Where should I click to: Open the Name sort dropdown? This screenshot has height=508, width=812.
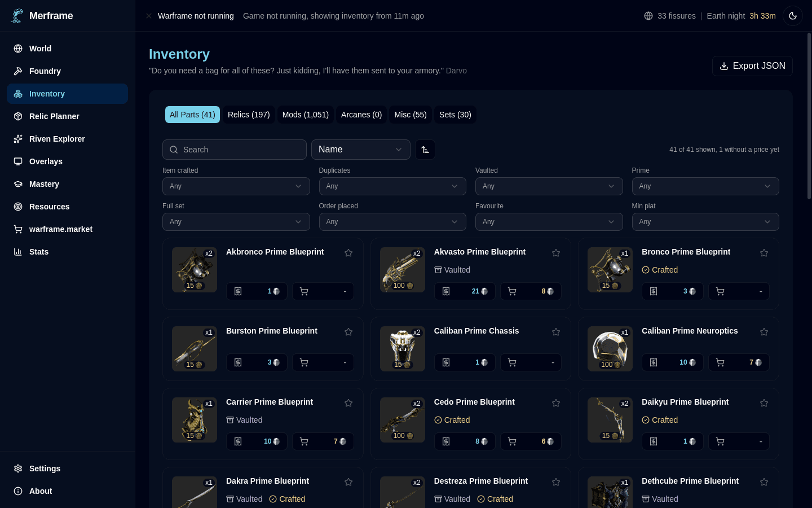[x=361, y=150]
